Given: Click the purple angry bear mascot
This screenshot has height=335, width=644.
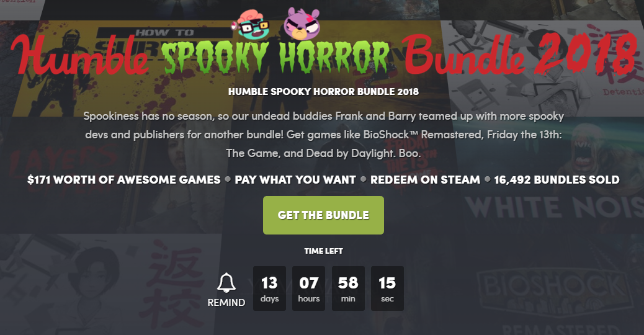Looking at the screenshot, I should [x=302, y=24].
